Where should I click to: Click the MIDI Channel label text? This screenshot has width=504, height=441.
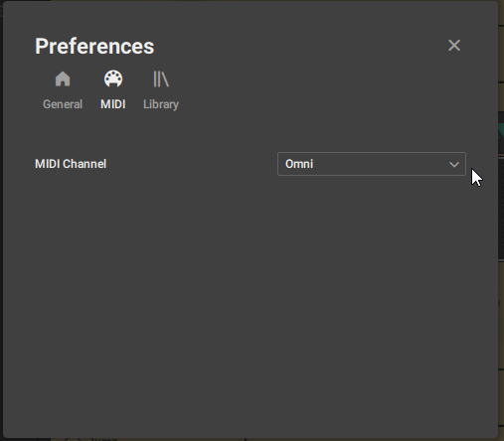tap(71, 164)
